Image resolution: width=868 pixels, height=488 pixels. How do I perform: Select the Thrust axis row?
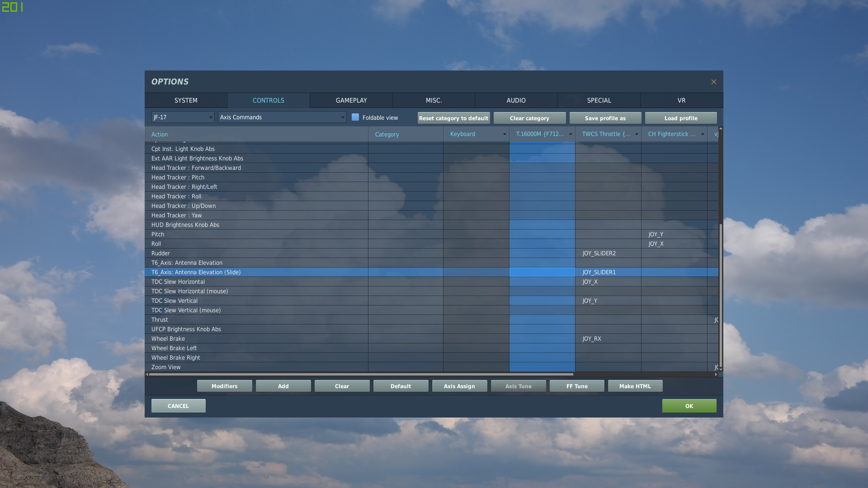click(431, 319)
